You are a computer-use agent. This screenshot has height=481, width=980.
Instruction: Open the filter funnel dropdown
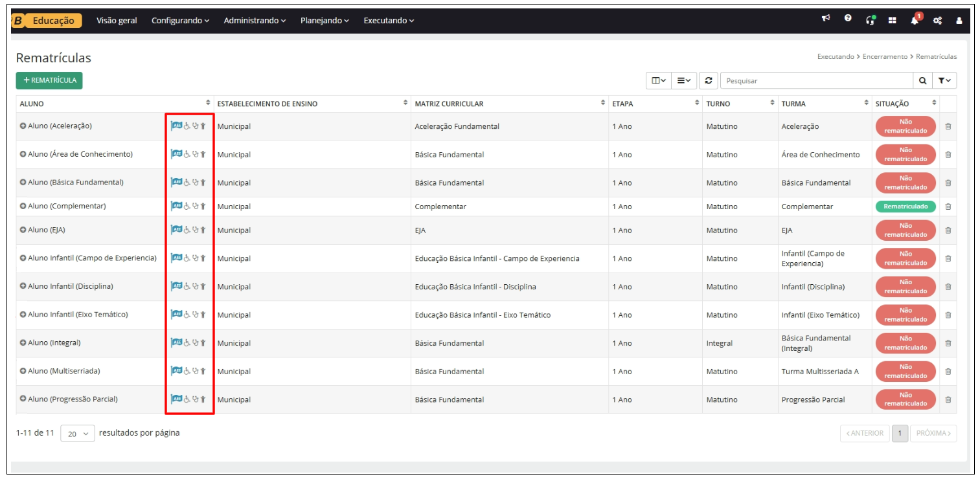coord(944,80)
